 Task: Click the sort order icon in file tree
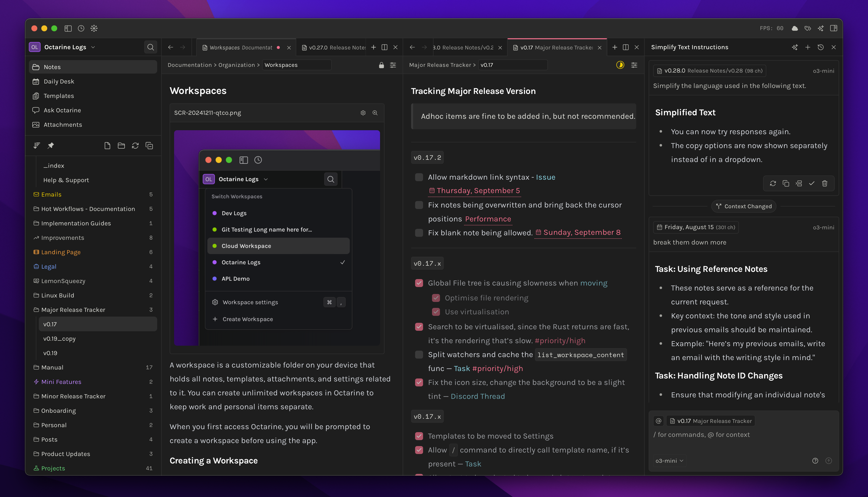click(x=37, y=146)
